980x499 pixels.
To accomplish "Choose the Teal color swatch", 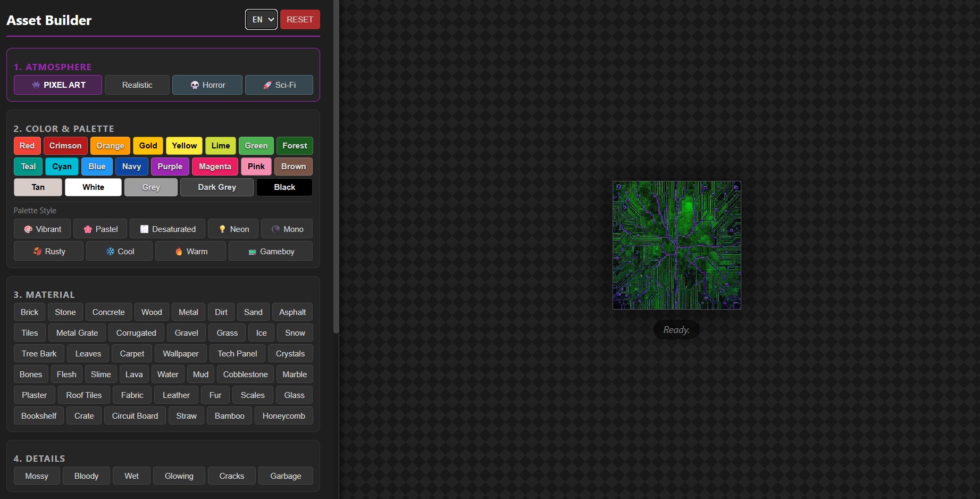I will 28,167.
